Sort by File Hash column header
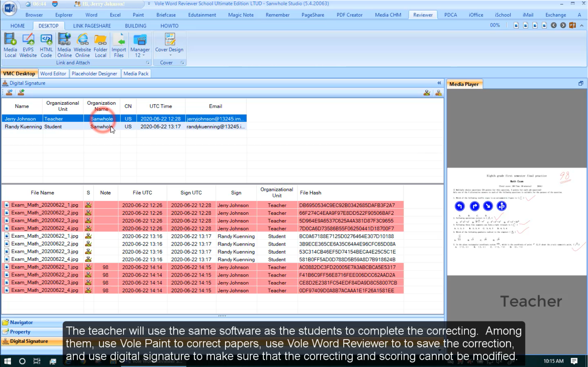588x367 pixels. (350, 193)
